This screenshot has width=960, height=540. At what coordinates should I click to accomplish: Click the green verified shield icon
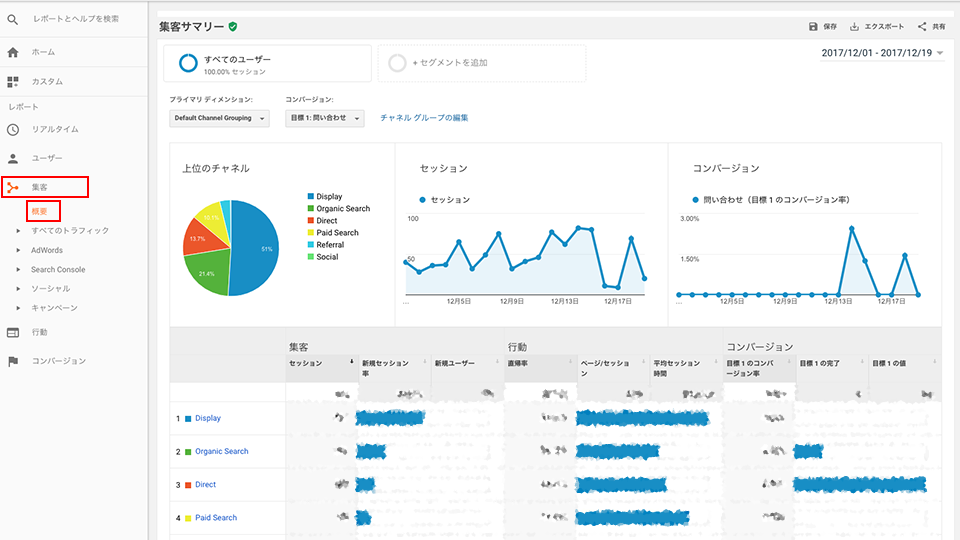tap(233, 26)
